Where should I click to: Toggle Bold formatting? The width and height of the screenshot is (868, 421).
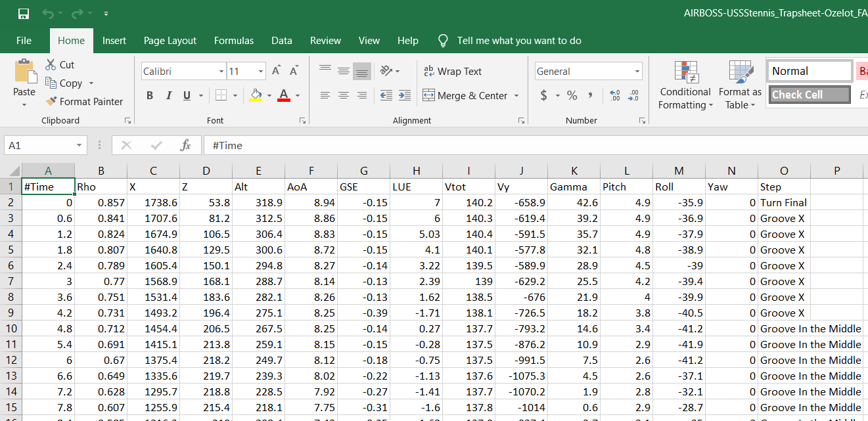click(150, 96)
